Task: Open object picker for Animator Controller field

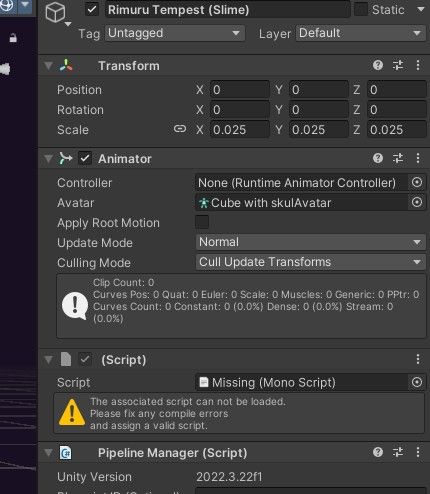Action: click(x=417, y=182)
